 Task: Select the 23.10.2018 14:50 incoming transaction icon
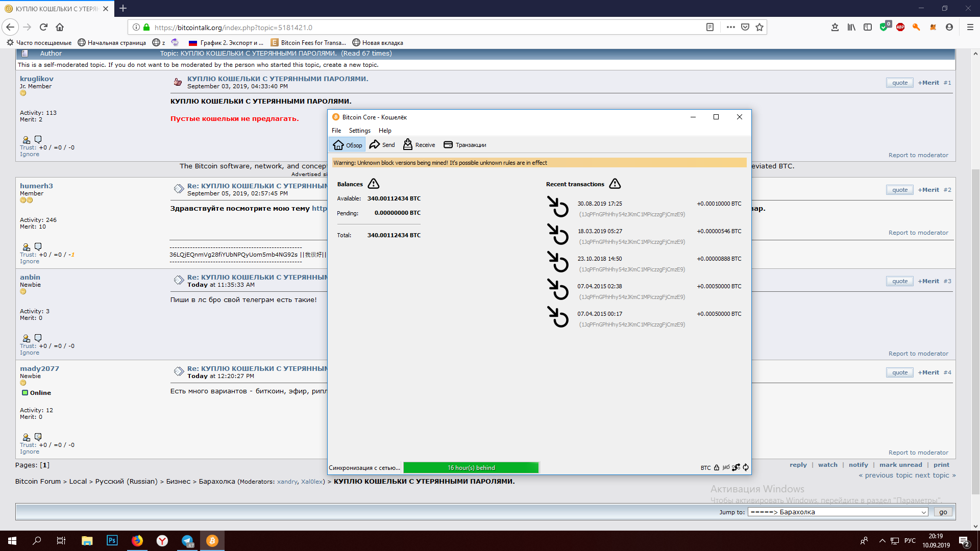click(x=558, y=262)
